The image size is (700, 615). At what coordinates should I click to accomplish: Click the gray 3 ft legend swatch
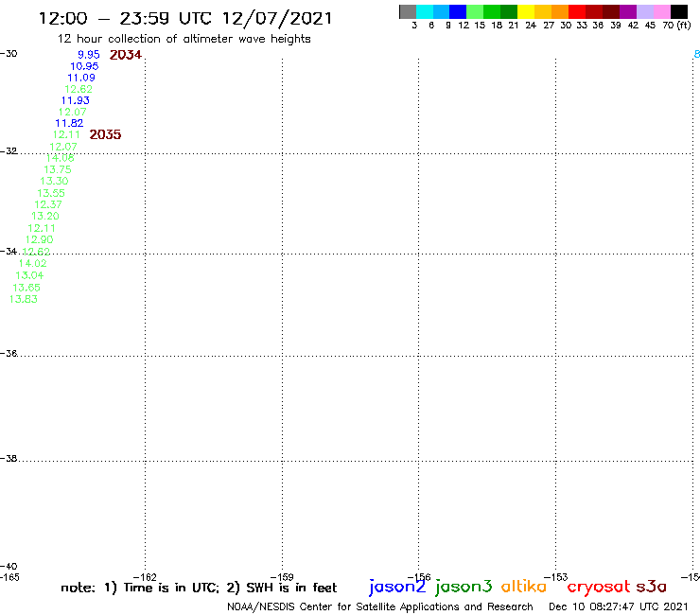tap(408, 11)
